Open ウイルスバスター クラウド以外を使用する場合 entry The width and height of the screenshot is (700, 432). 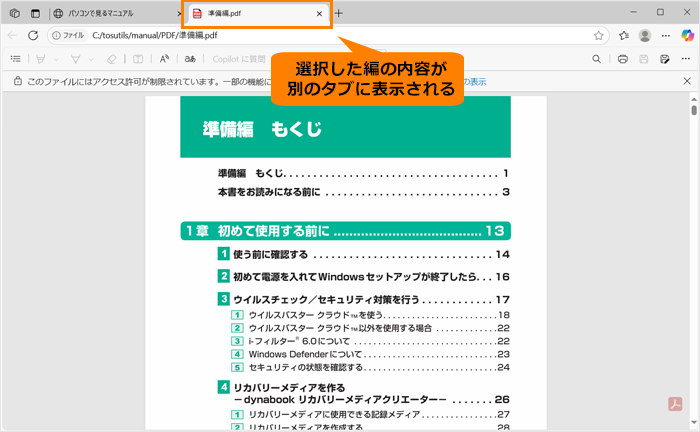[370, 328]
